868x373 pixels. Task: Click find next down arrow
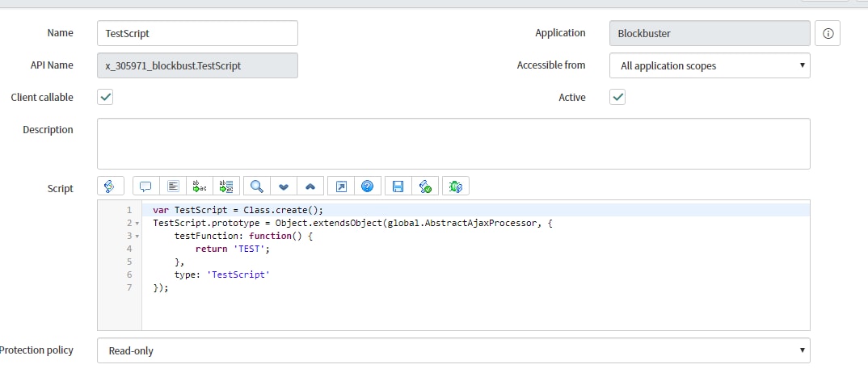284,186
